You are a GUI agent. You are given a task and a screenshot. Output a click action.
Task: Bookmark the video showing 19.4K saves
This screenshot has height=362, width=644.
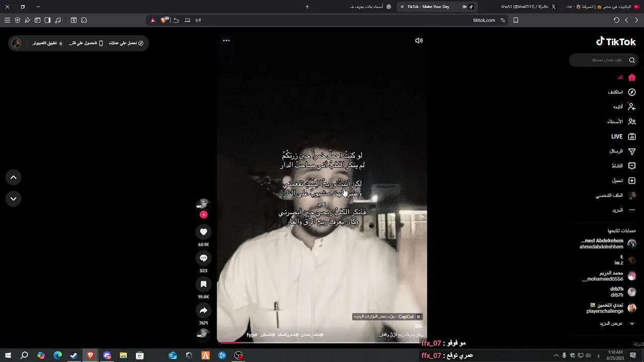pyautogui.click(x=203, y=284)
